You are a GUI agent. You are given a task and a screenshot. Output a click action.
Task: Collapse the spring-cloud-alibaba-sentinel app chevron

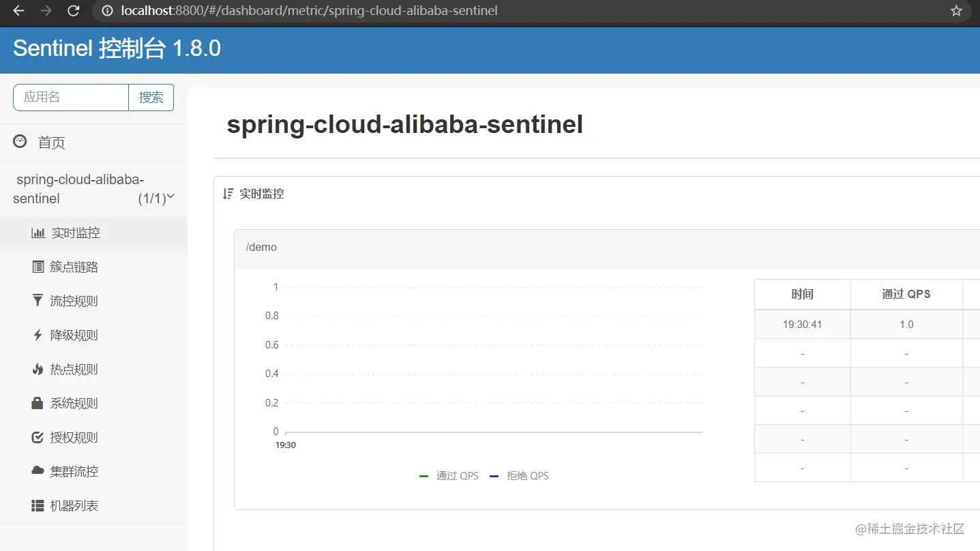coord(170,197)
